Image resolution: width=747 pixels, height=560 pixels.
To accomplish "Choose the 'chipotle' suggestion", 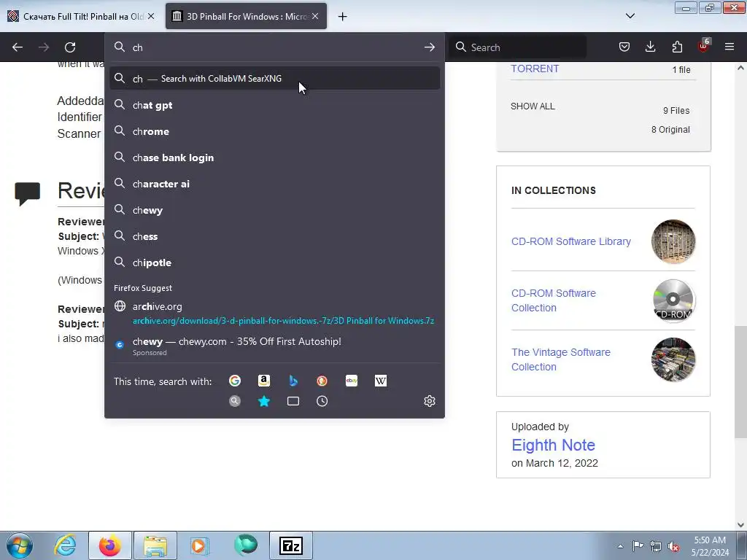I will (x=274, y=262).
